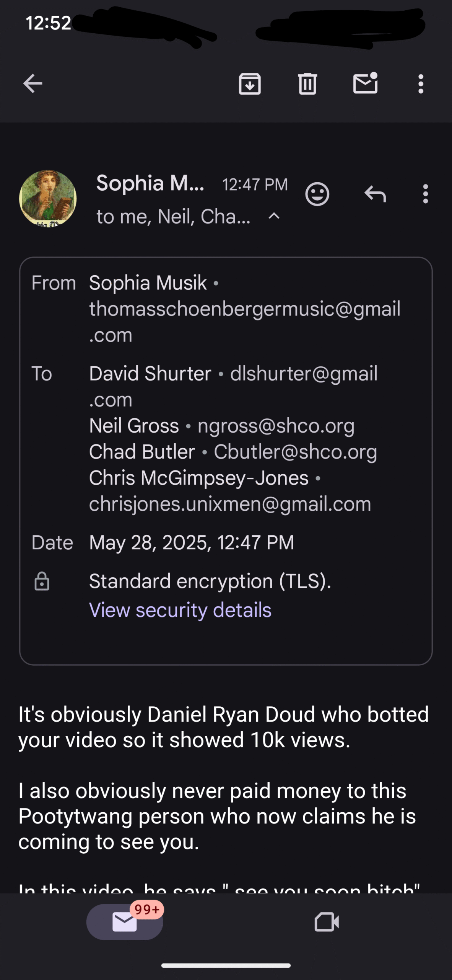Tap Sophia Musik's profile avatar
Screen dimensions: 452x980
tap(48, 199)
